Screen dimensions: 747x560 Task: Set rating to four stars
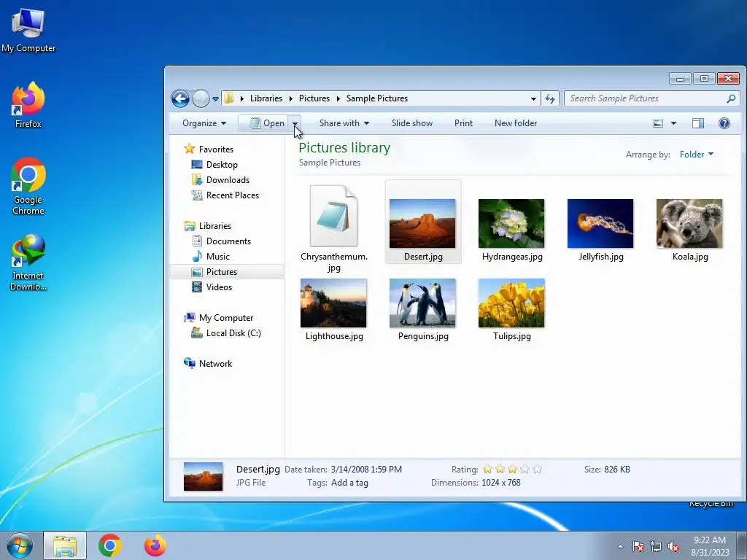[525, 469]
